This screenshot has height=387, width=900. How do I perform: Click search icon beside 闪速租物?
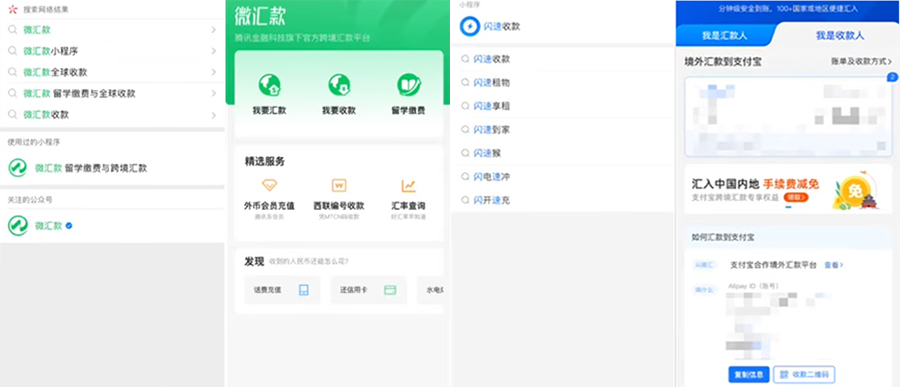(x=465, y=83)
